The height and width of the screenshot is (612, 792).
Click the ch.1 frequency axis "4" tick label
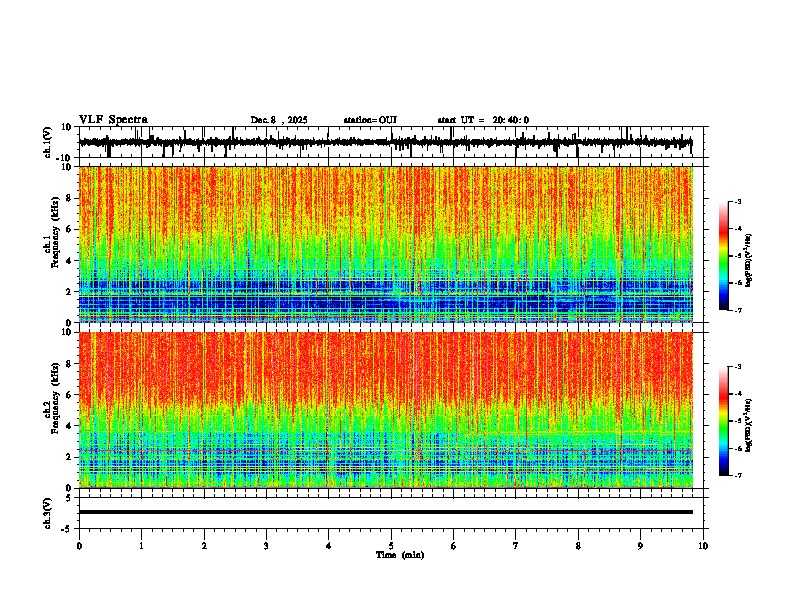click(x=70, y=261)
